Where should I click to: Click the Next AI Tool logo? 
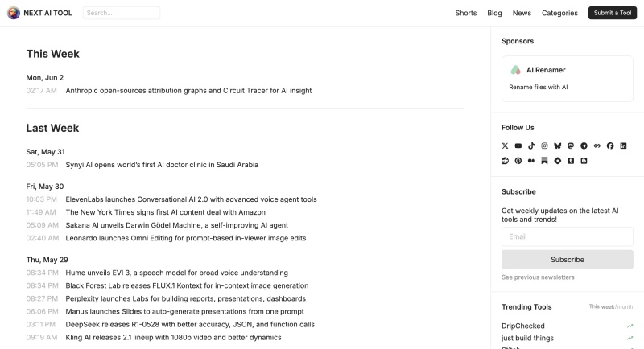tap(40, 13)
